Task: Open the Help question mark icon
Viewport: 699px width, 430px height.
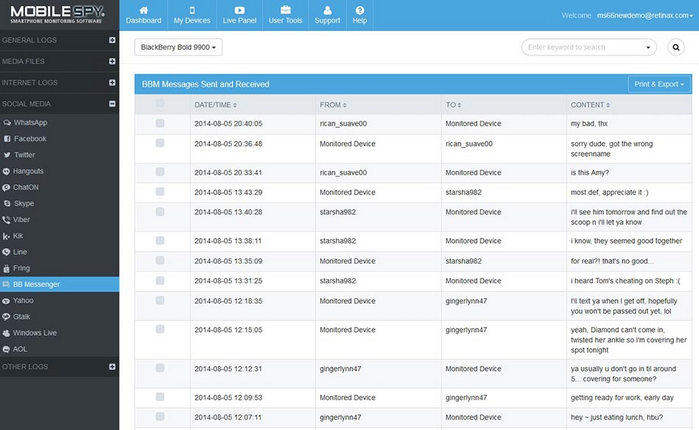Action: coord(360,10)
